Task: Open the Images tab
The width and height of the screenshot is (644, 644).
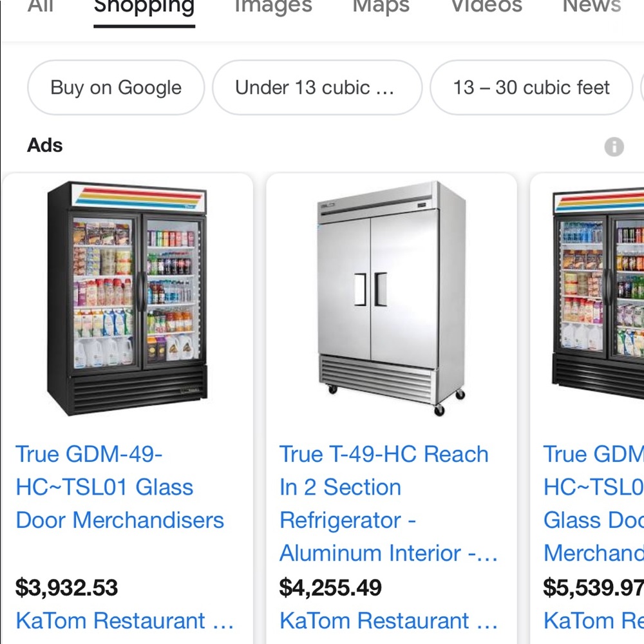Action: (x=273, y=8)
